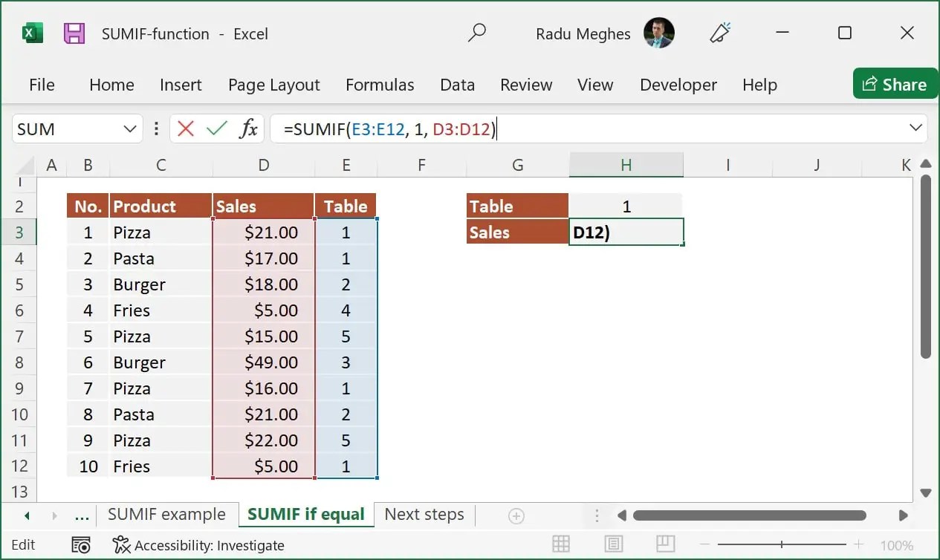Confirm the formula with the green checkmark icon

(215, 128)
